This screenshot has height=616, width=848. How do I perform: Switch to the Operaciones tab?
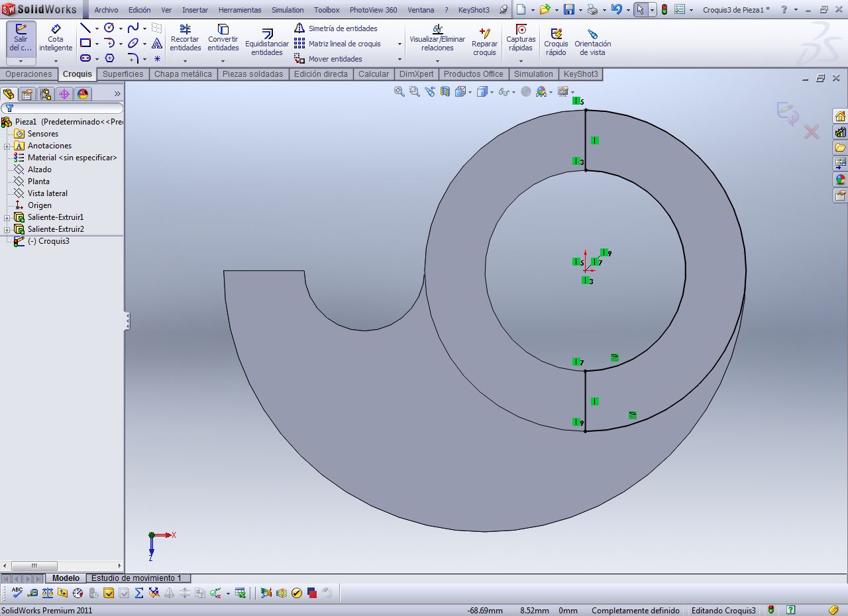click(x=28, y=74)
